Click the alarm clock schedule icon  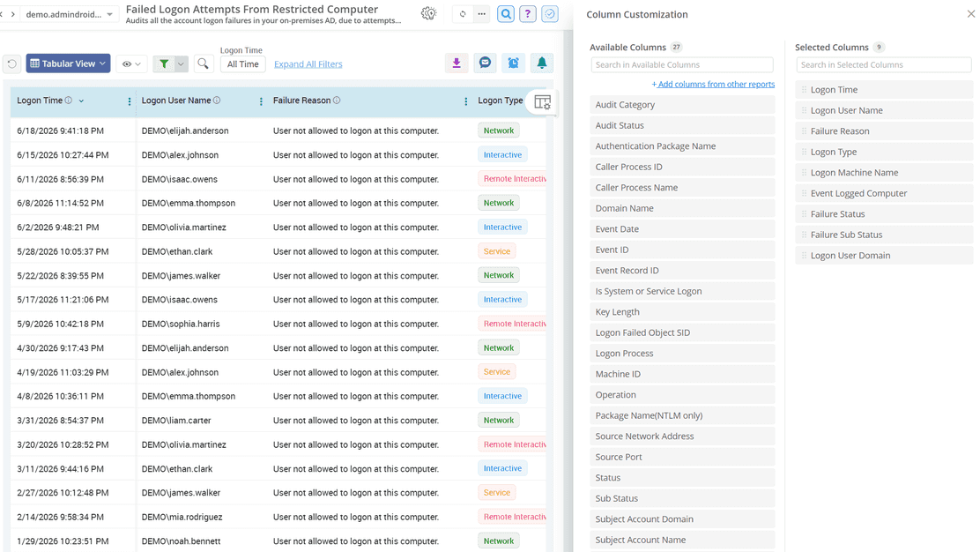click(513, 63)
